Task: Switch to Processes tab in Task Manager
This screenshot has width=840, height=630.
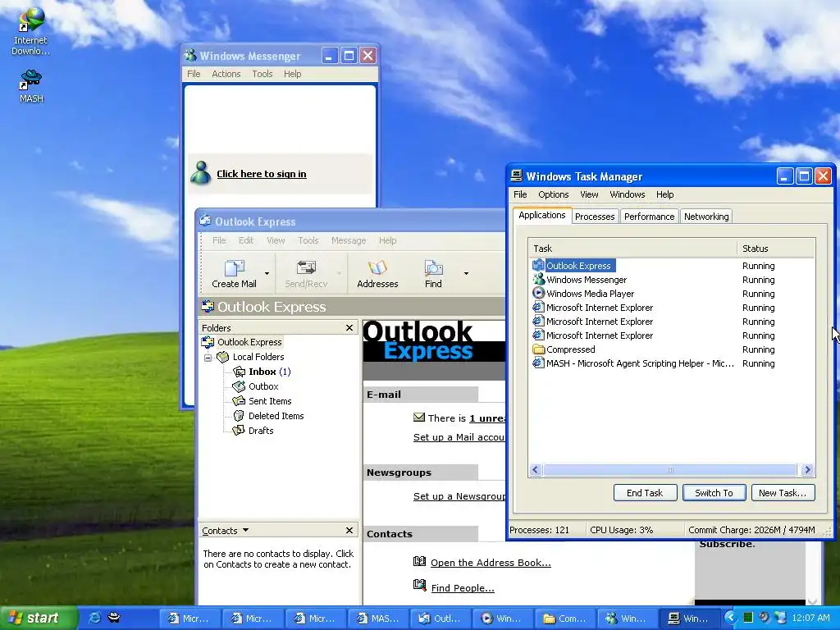Action: coord(595,217)
